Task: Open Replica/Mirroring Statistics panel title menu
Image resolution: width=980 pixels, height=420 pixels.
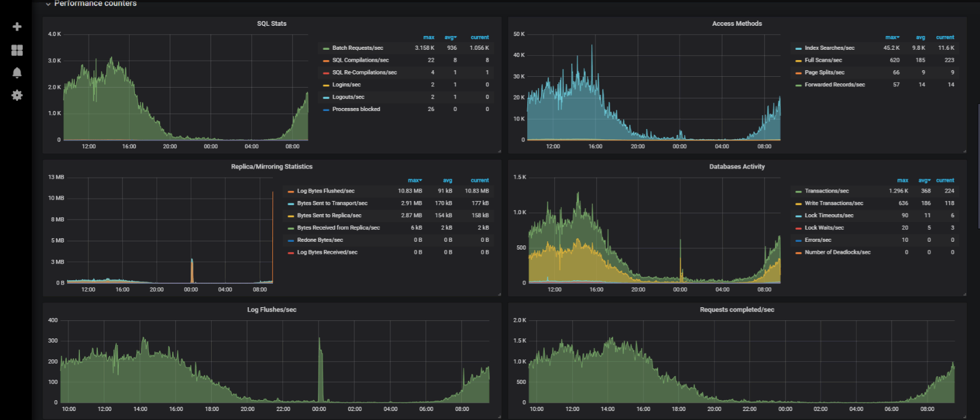Action: pos(272,166)
